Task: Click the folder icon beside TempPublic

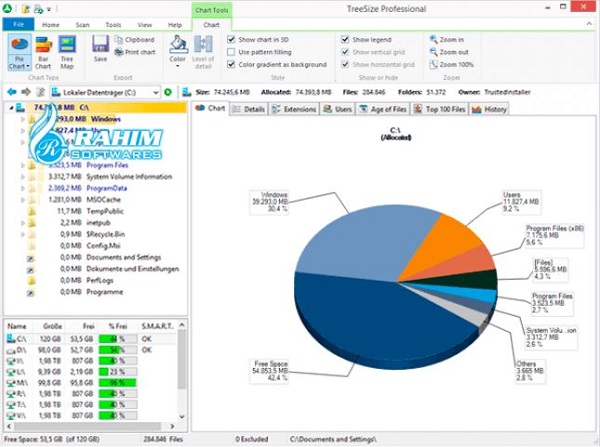Action: click(x=32, y=211)
